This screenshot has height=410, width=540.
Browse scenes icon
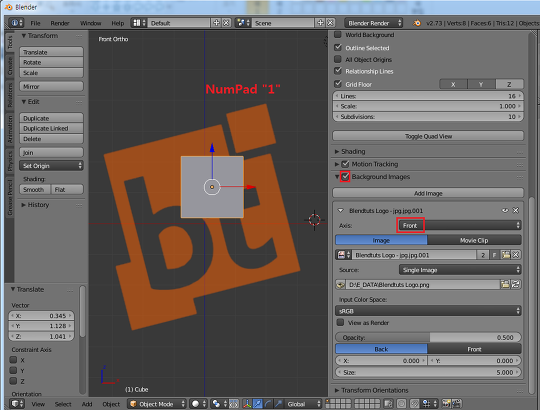(x=243, y=23)
